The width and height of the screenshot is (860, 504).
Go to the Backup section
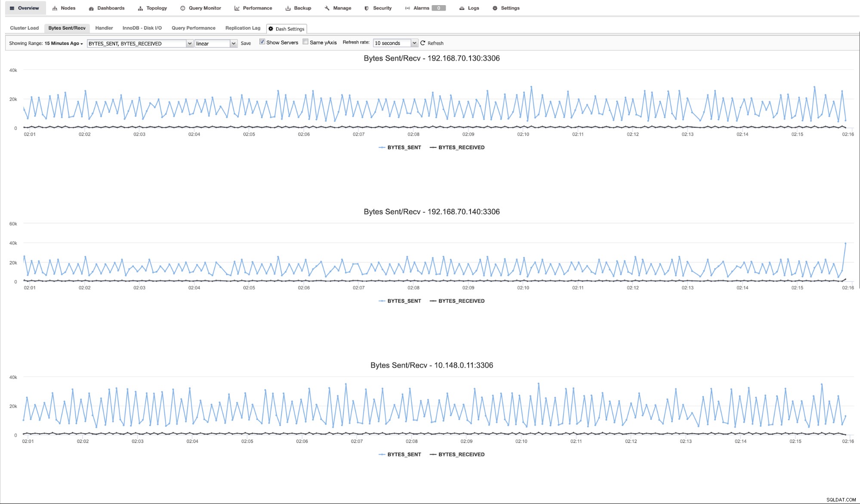298,8
